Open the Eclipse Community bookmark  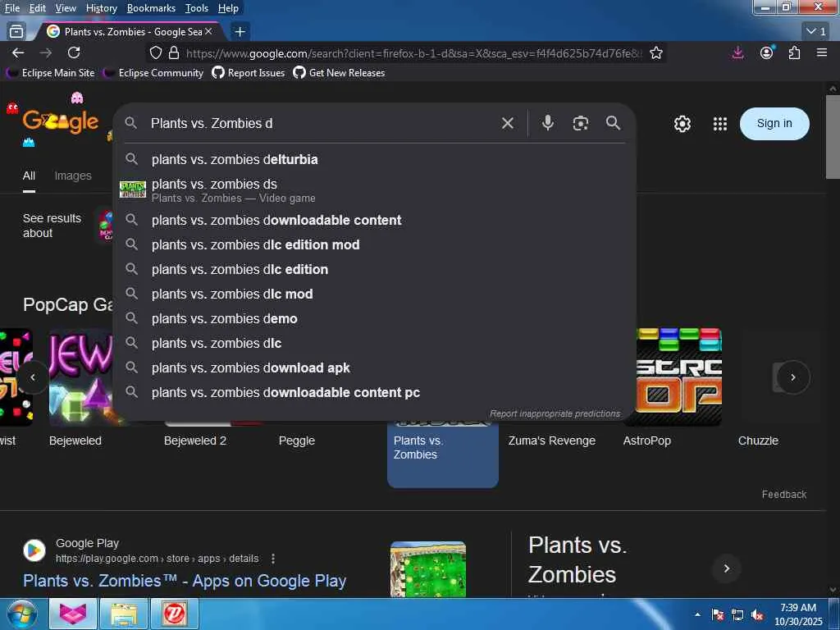pyautogui.click(x=153, y=73)
